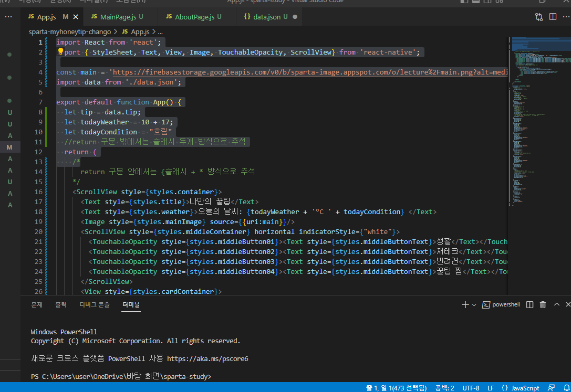This screenshot has height=392, width=571.
Task: Change end of line sequence LF
Action: click(x=491, y=388)
